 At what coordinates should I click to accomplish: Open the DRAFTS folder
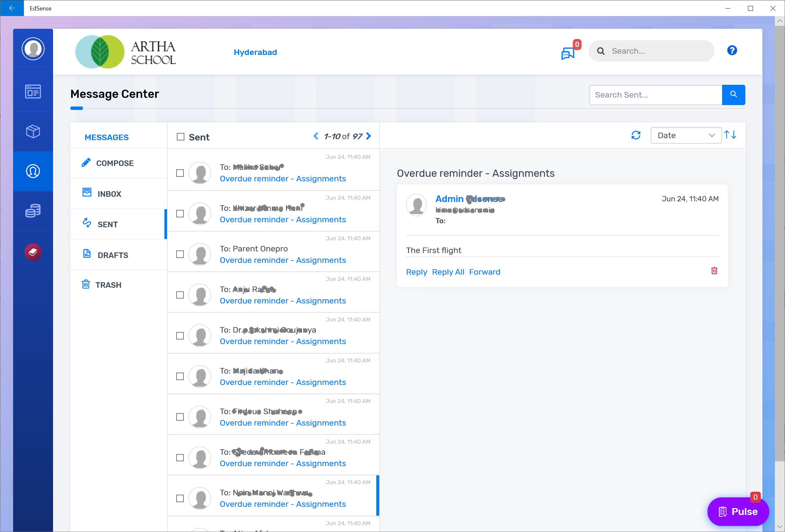click(x=112, y=255)
